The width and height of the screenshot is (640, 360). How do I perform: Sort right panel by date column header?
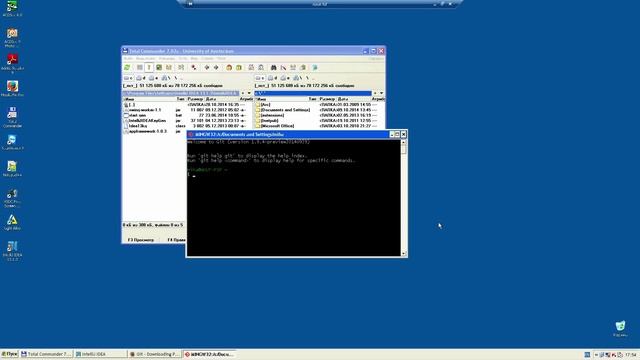tap(354, 99)
